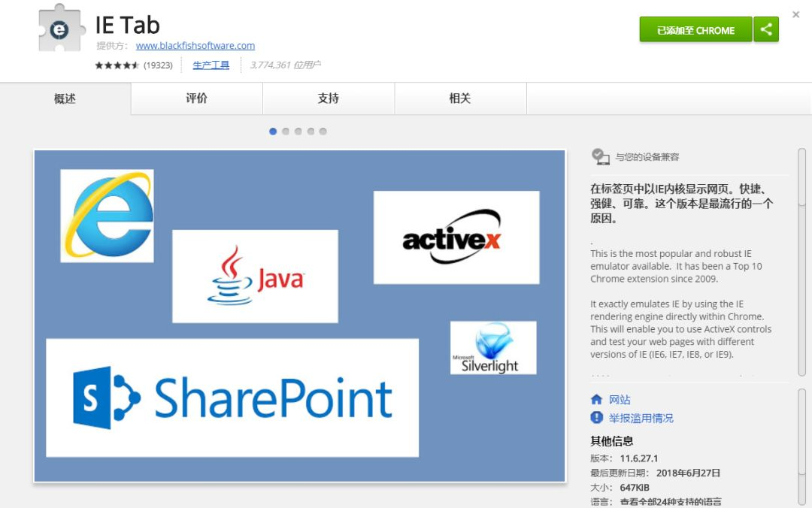Click the Internet Explorer logo in the screenshot

click(108, 216)
